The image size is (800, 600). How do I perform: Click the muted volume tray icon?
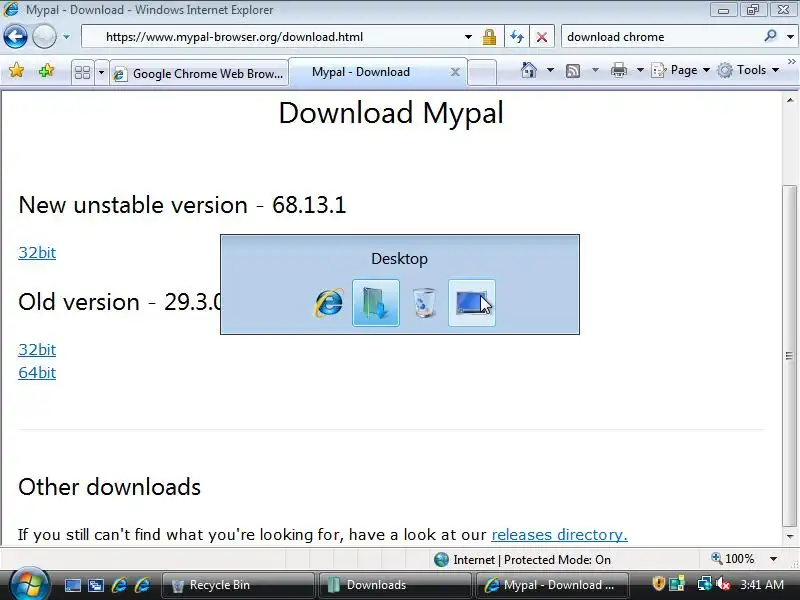coord(723,584)
